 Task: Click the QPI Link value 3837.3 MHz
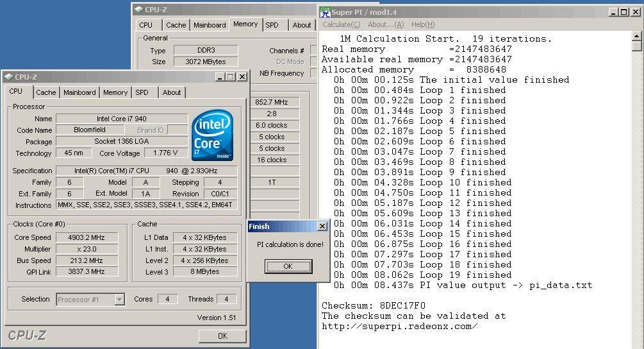point(87,271)
